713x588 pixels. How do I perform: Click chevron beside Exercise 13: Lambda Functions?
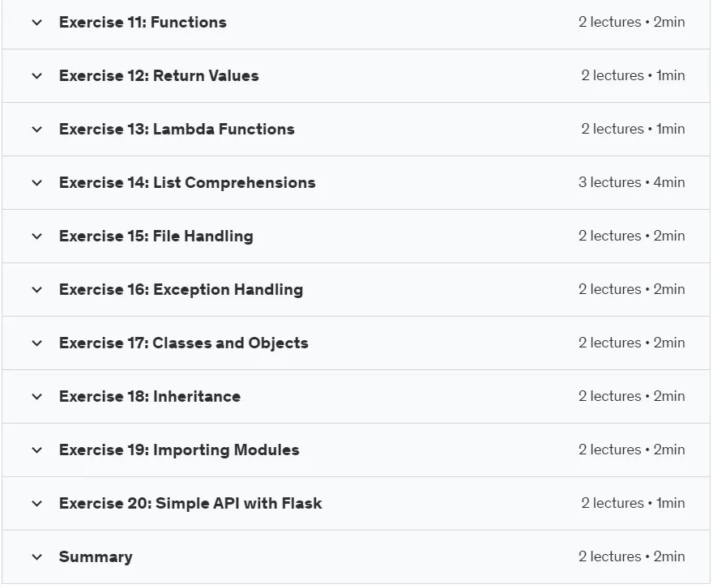tap(36, 130)
